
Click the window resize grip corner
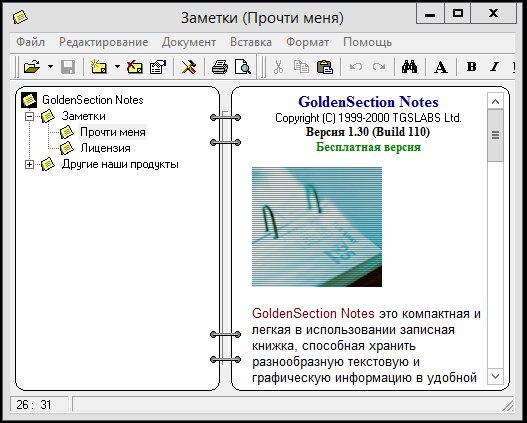click(x=508, y=405)
